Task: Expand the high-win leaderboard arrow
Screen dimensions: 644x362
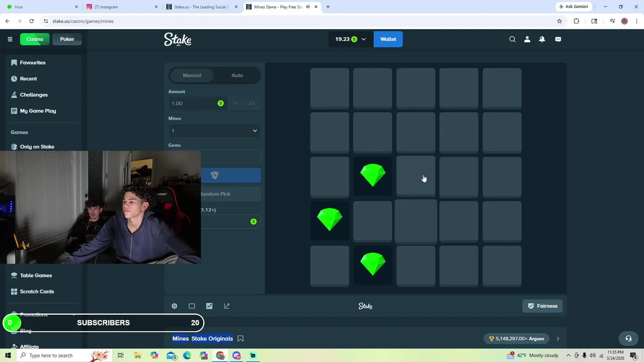Action: (x=557, y=338)
